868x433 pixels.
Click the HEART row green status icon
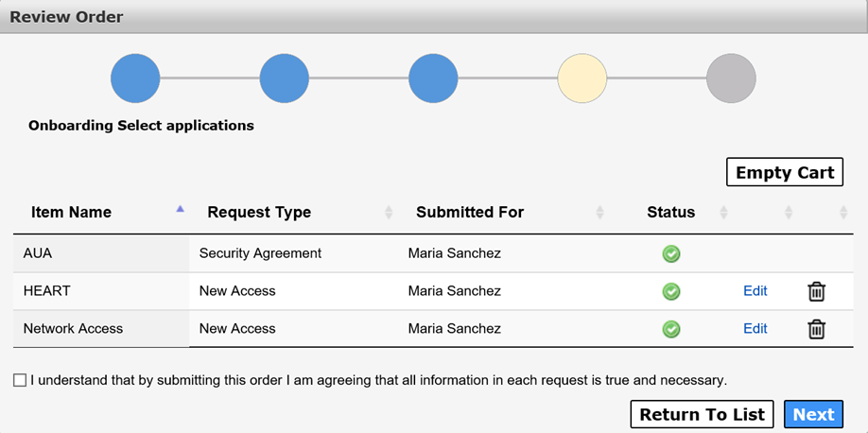[x=671, y=291]
